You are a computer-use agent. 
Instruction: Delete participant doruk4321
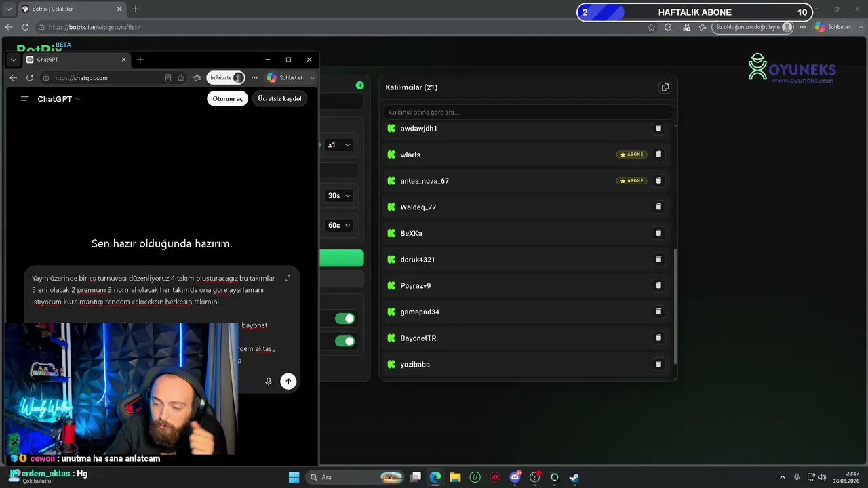pyautogui.click(x=658, y=259)
